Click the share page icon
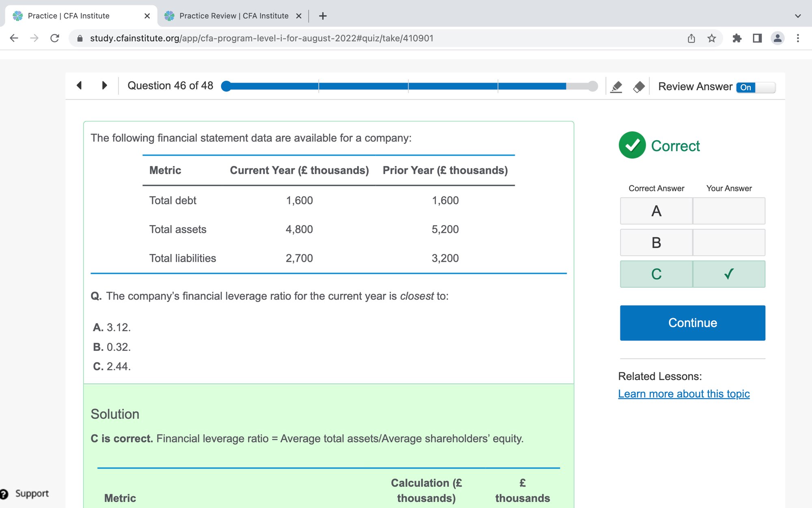Viewport: 812px width, 508px height. (x=691, y=38)
